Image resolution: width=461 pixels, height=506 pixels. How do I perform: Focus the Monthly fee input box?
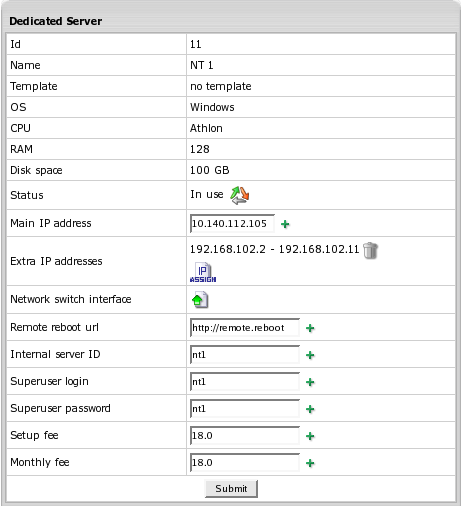(245, 463)
